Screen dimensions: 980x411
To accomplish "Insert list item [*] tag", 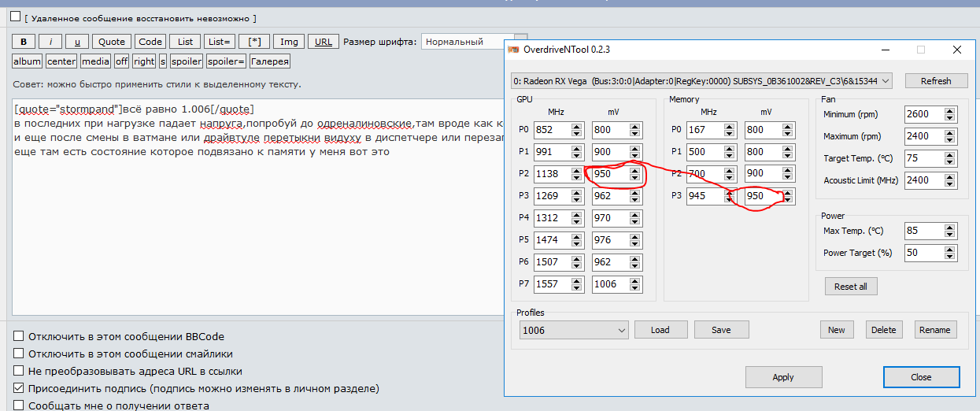I will (x=254, y=42).
